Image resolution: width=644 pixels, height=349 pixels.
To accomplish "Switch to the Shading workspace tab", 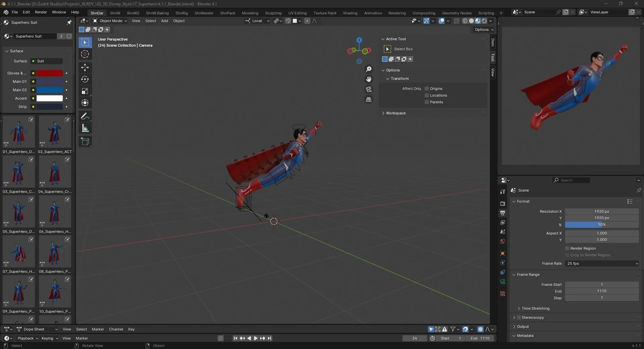I will click(x=350, y=13).
